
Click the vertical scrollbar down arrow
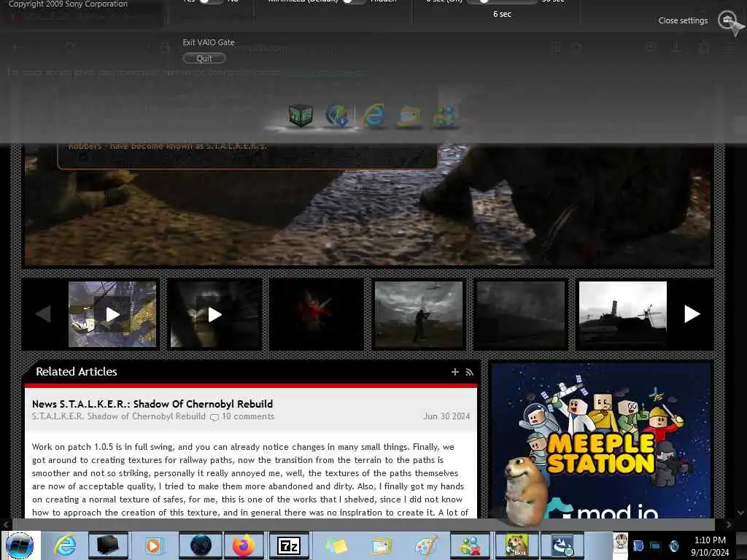click(x=741, y=513)
